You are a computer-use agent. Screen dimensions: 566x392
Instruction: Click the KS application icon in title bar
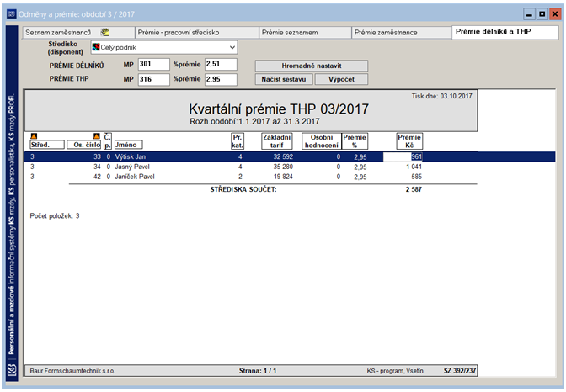(x=12, y=14)
